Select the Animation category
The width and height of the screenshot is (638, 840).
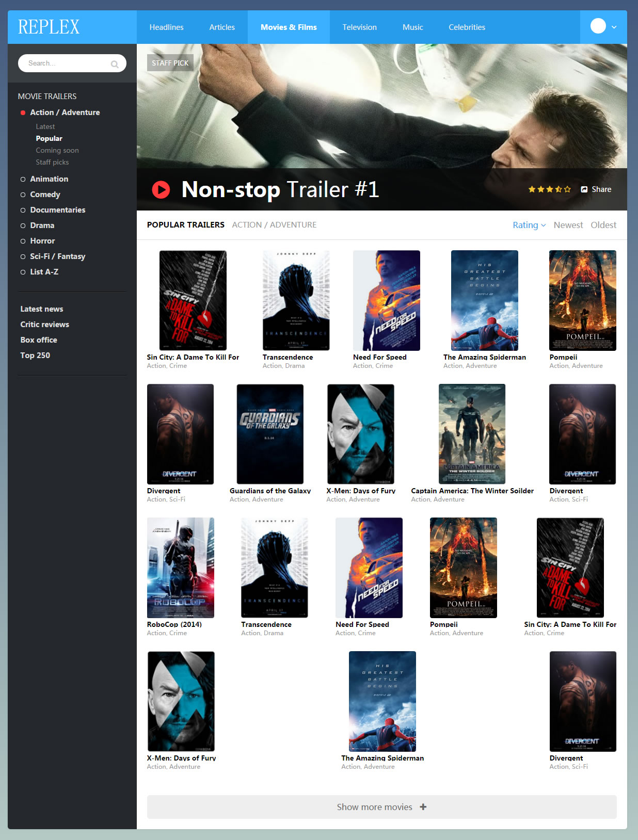(49, 179)
